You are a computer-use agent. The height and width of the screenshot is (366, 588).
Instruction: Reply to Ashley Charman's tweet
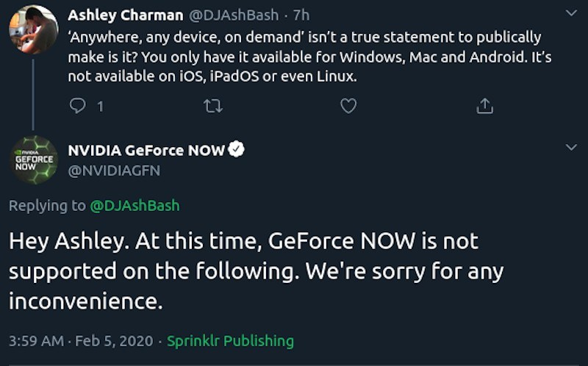pos(77,107)
